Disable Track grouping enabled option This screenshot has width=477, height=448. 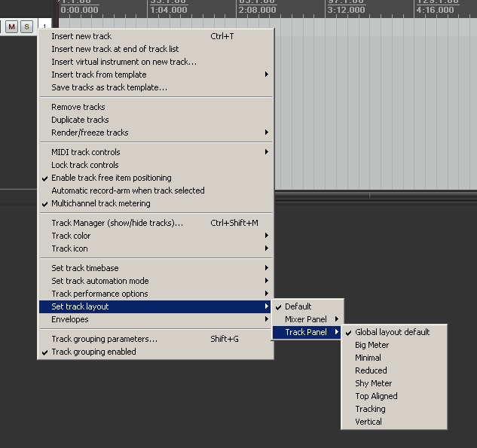[93, 352]
